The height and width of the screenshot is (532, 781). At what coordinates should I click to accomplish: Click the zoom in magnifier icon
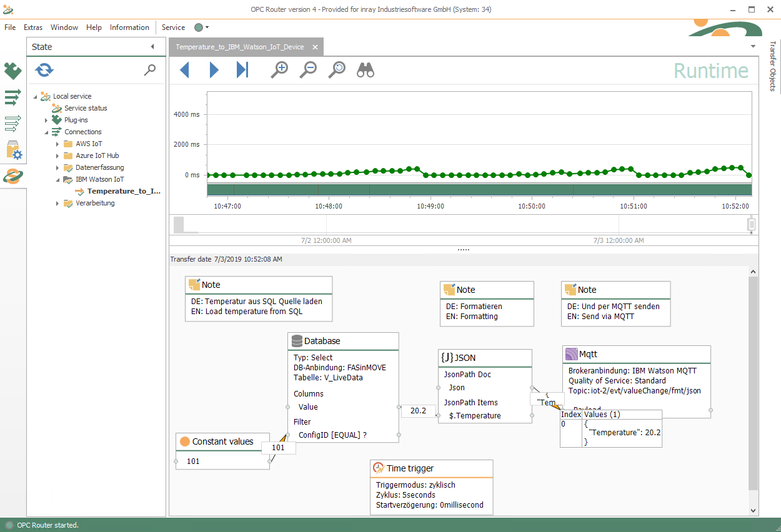pos(279,70)
